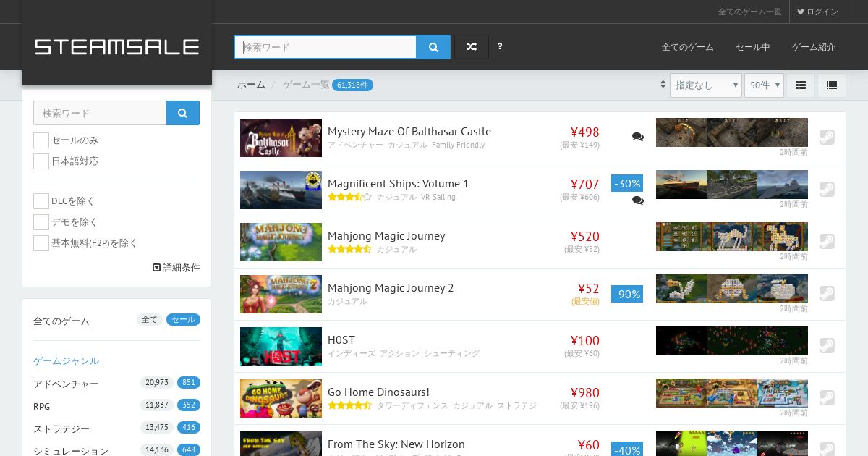Expand the 詳細条件 advanced filters

176,268
